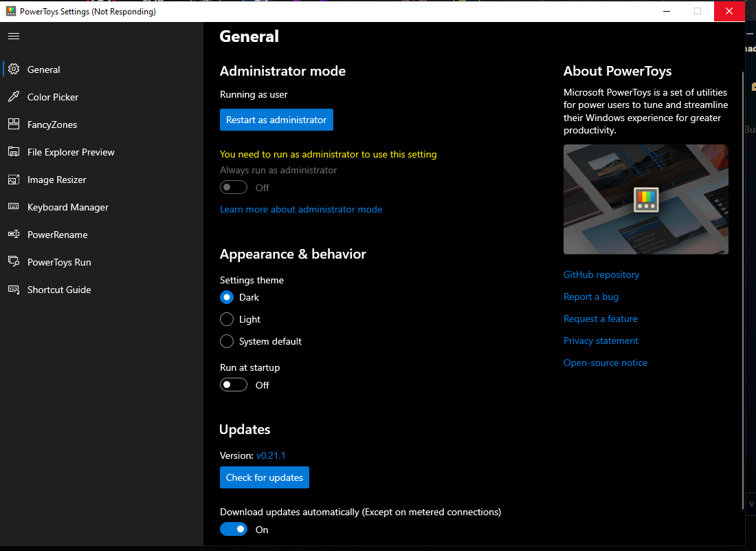The image size is (756, 551).
Task: Open Learn more about administrator mode link
Action: tap(301, 209)
